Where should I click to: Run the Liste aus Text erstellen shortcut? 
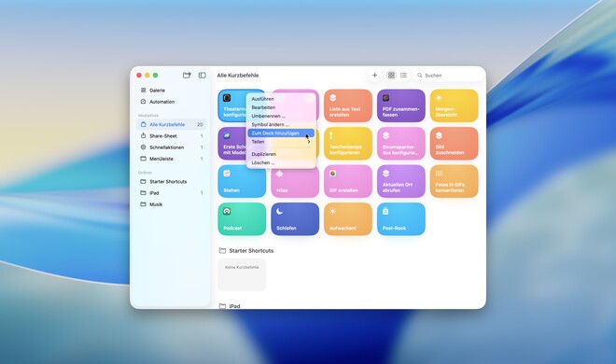tap(348, 105)
